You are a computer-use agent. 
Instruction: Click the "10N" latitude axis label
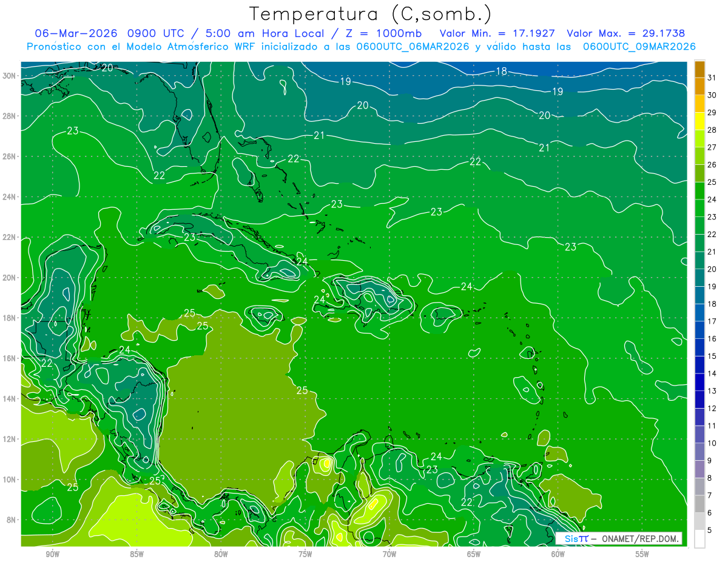8,480
